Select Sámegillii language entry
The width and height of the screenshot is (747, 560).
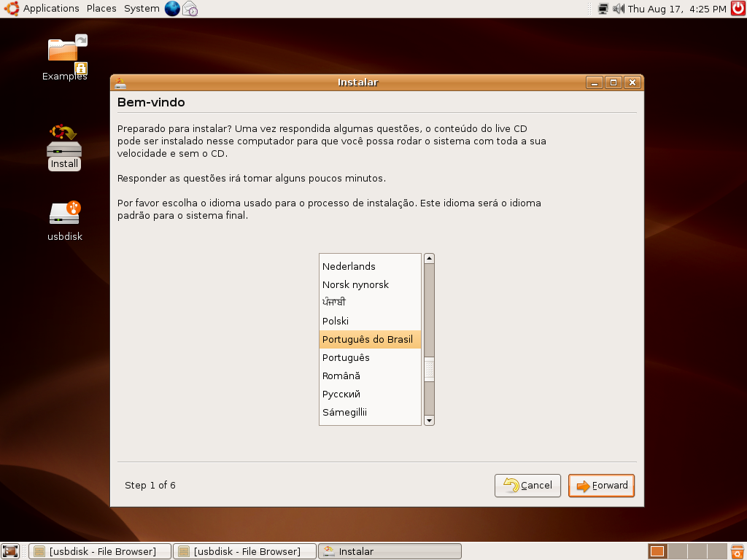370,413
